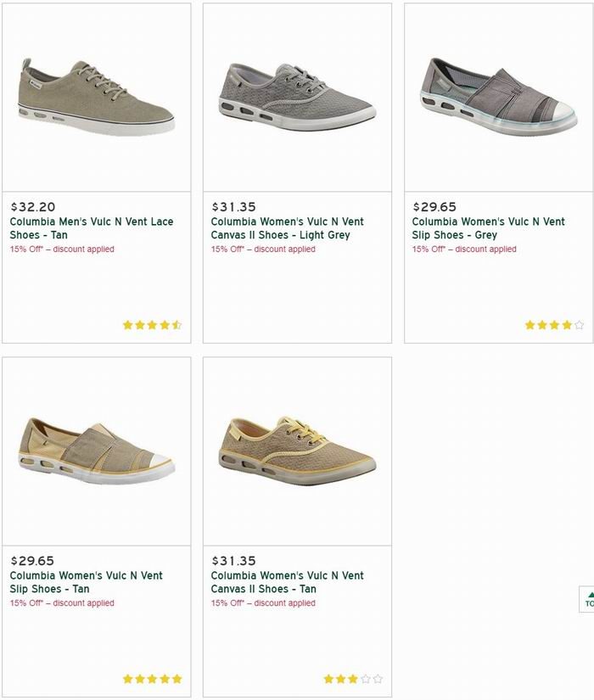594x700 pixels.
Task: Open Columbia Women's Canvas II Shoes - Light Grey link
Action: (x=287, y=228)
